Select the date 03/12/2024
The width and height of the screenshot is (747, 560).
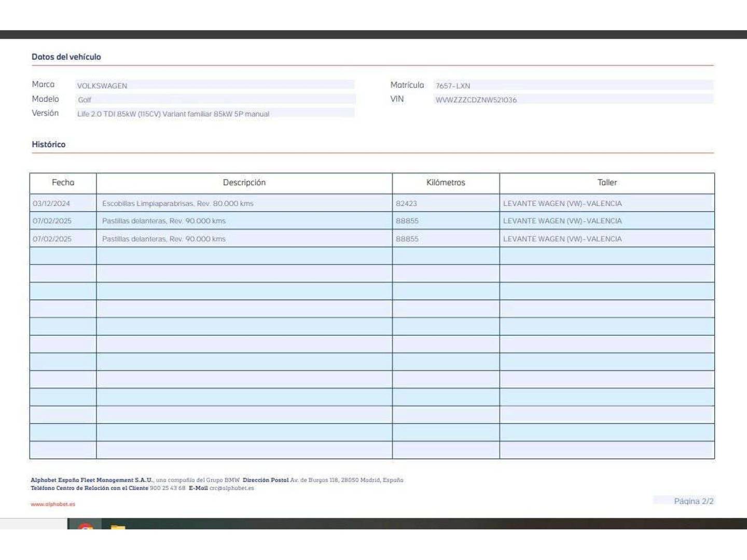point(51,203)
